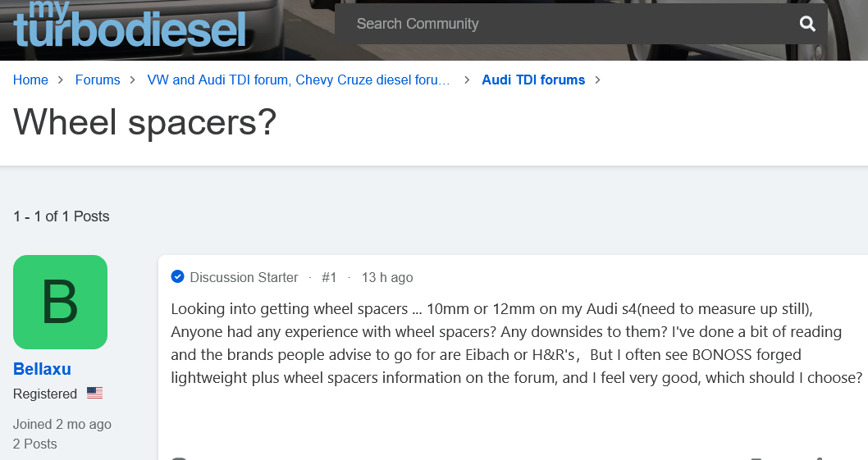The image size is (868, 460).
Task: Click the 2 Posts count under Bellaxu
Action: click(35, 444)
